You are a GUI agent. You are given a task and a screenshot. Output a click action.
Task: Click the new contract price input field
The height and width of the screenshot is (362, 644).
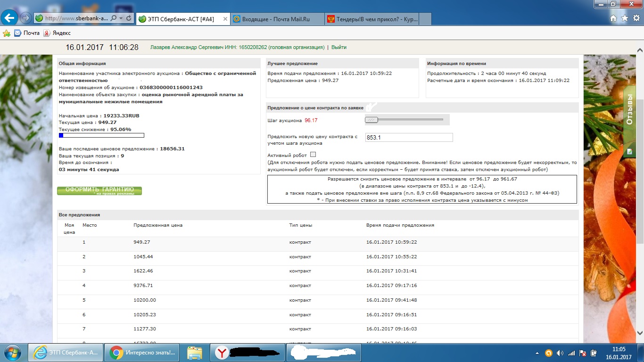coord(408,137)
